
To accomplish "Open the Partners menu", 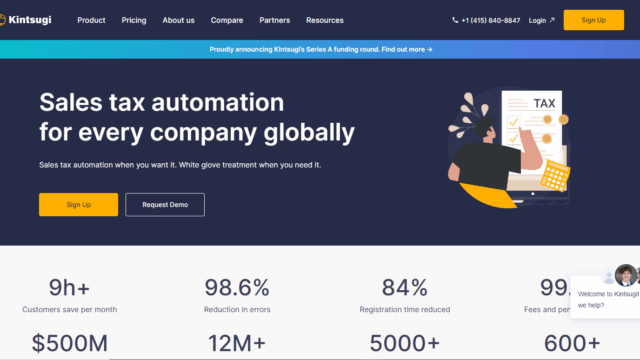I will point(275,20).
